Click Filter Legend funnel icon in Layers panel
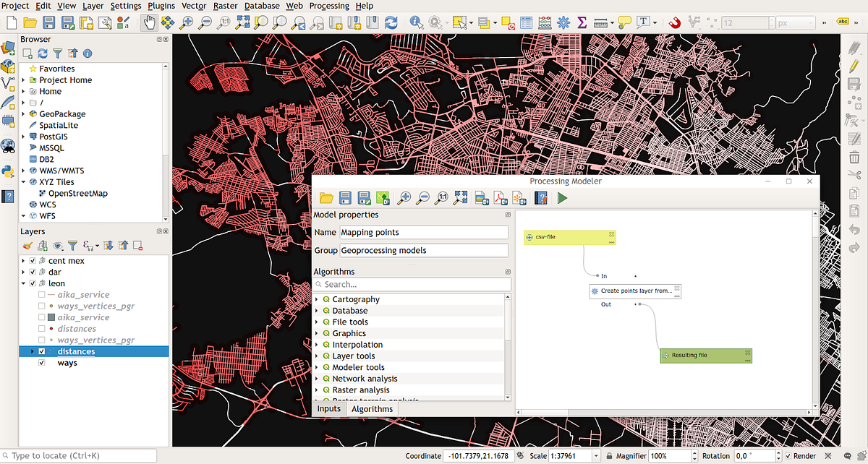This screenshot has height=464, width=868. pyautogui.click(x=72, y=246)
